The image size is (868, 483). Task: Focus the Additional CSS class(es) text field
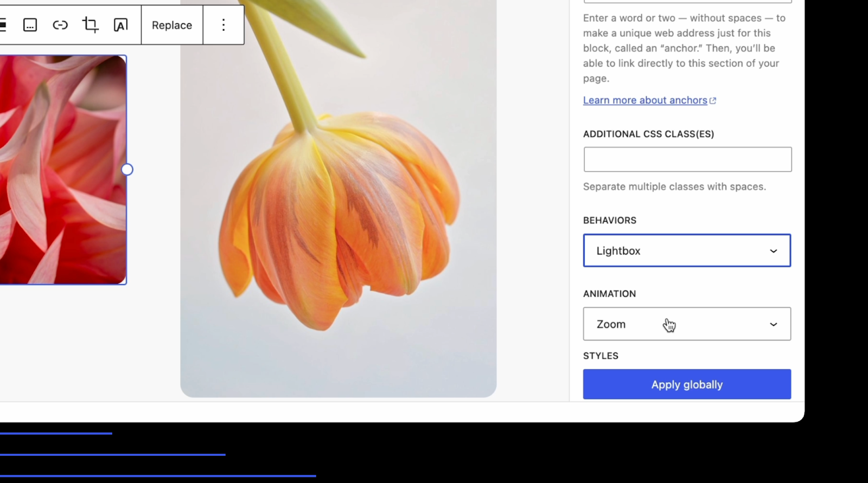[687, 159]
